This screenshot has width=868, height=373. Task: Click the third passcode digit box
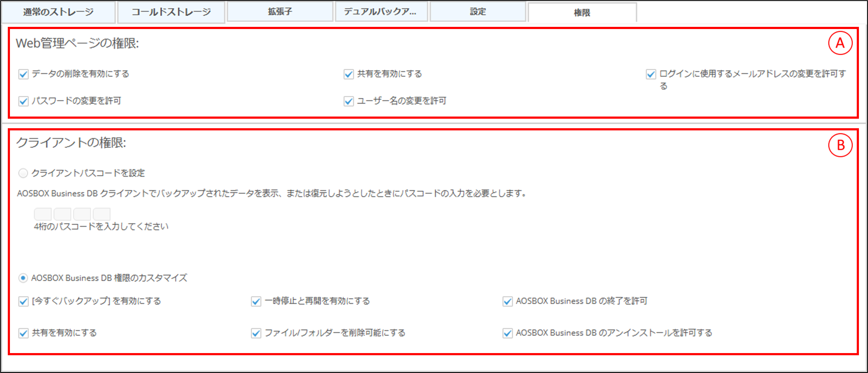82,214
